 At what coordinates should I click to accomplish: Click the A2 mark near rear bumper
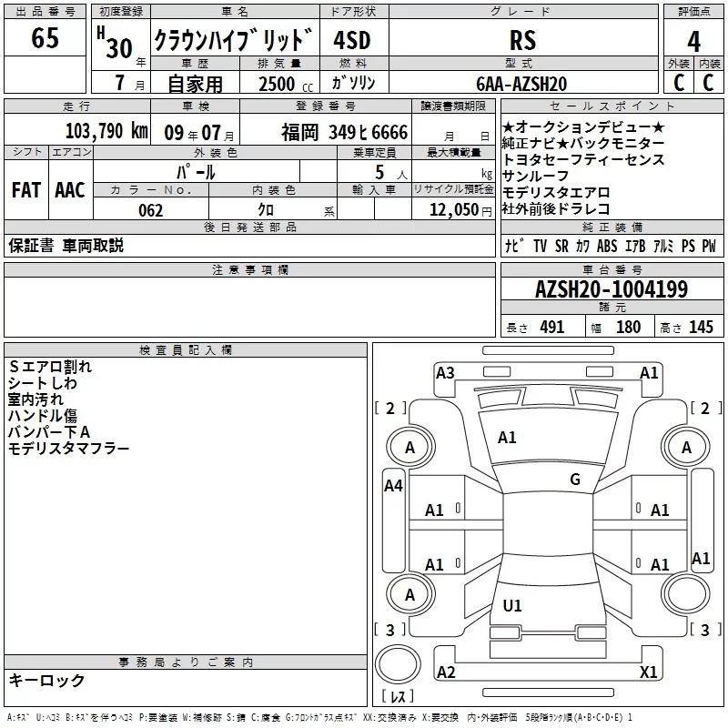(x=446, y=672)
